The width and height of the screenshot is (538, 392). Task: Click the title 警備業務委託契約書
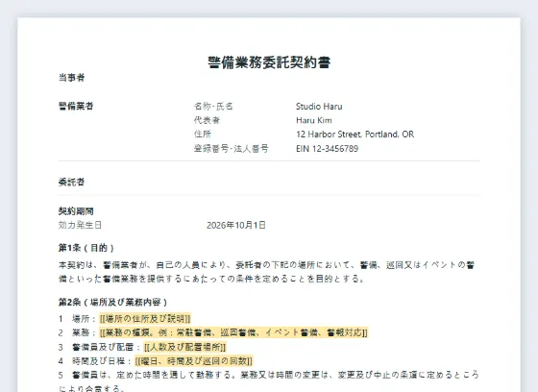269,62
